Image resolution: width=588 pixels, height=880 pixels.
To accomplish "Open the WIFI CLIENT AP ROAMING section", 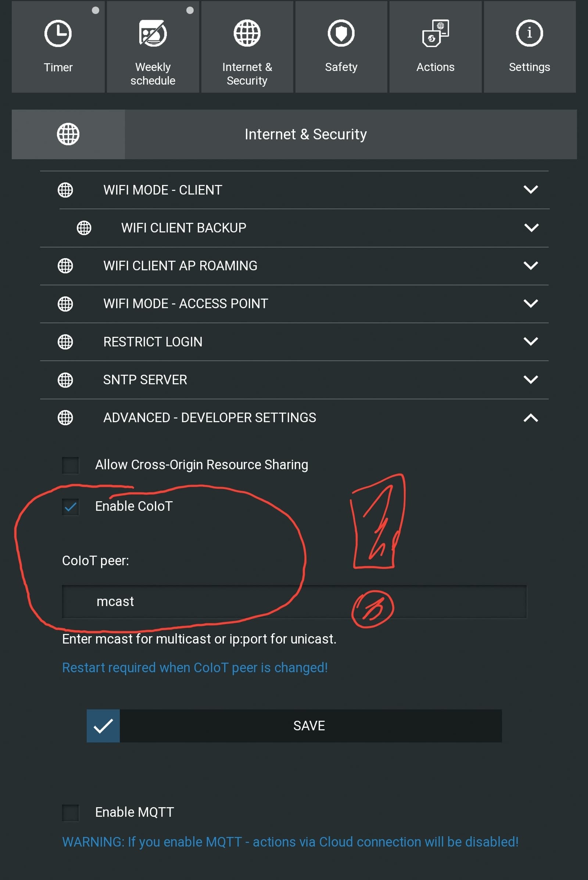I will click(531, 266).
